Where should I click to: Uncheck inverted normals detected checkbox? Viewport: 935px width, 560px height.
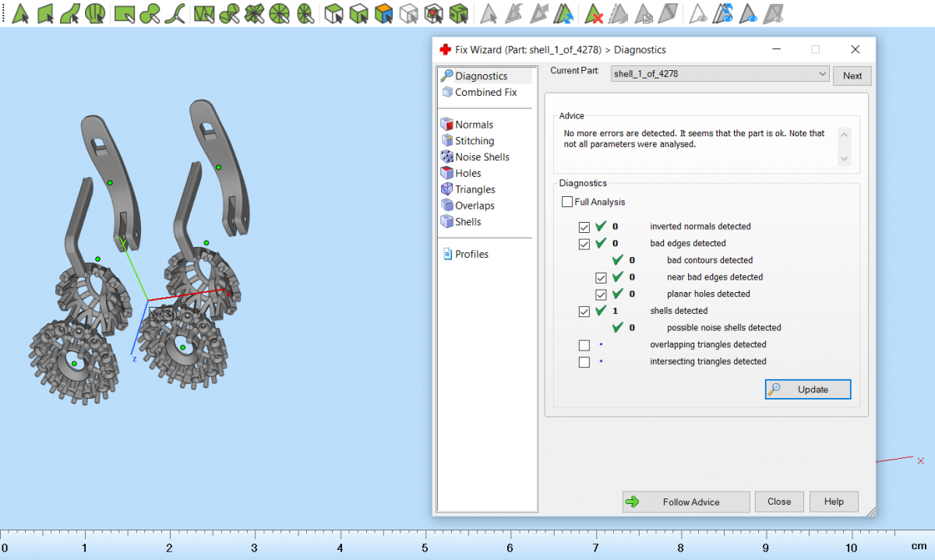[x=584, y=227]
